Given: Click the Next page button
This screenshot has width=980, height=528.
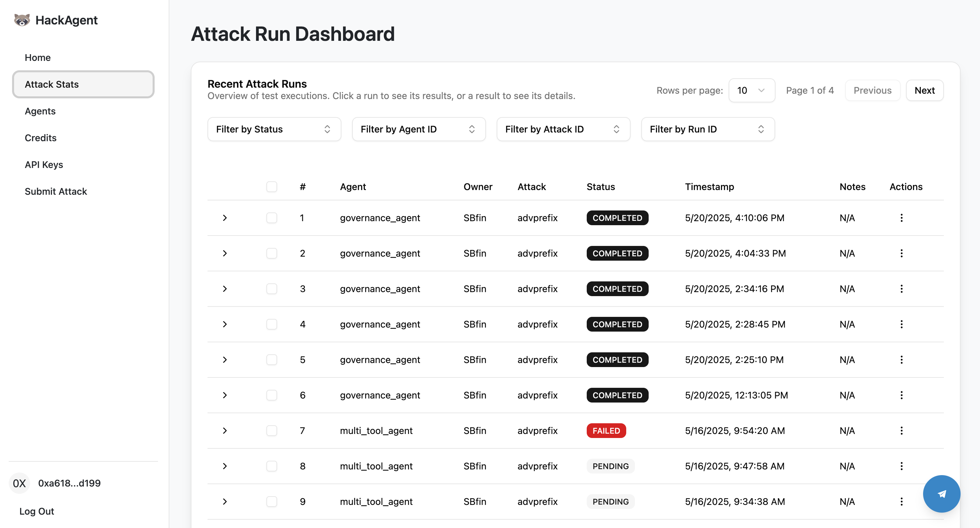Looking at the screenshot, I should click(x=924, y=91).
